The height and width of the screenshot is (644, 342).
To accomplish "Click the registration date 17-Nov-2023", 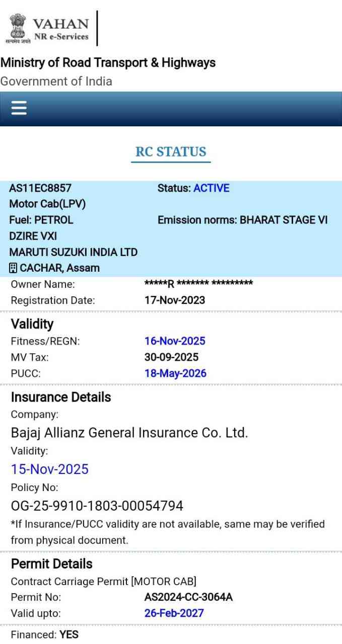I will (x=174, y=300).
